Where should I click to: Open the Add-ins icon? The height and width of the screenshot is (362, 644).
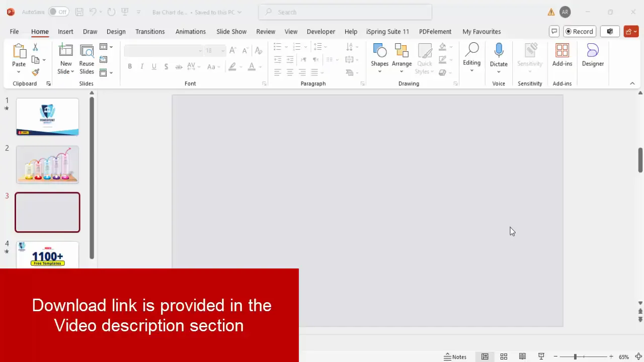click(562, 51)
